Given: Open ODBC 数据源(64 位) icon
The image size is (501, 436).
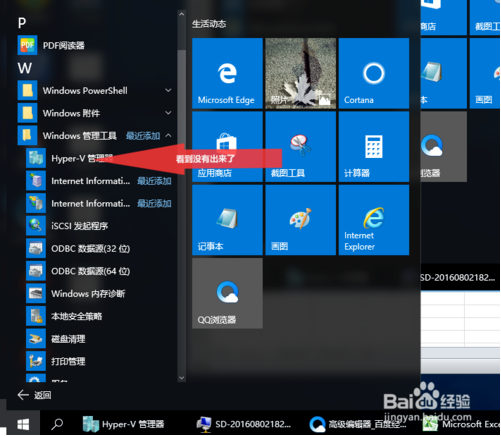Looking at the screenshot, I should click(x=36, y=271).
